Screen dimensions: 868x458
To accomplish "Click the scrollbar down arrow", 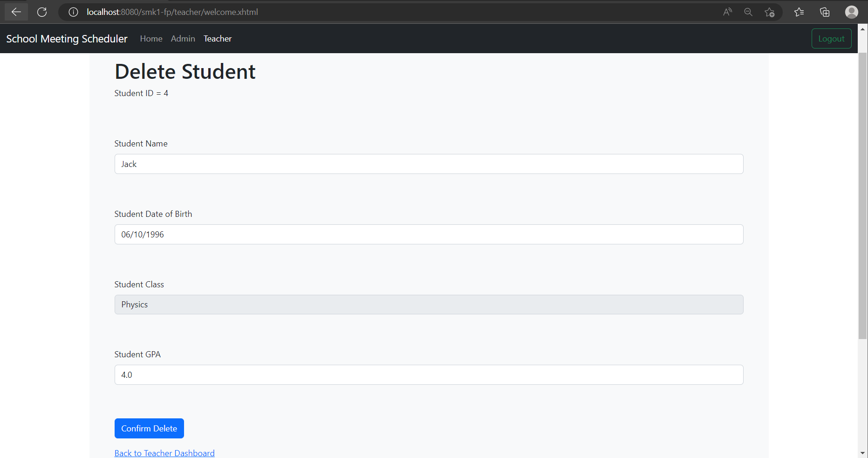I will [863, 453].
